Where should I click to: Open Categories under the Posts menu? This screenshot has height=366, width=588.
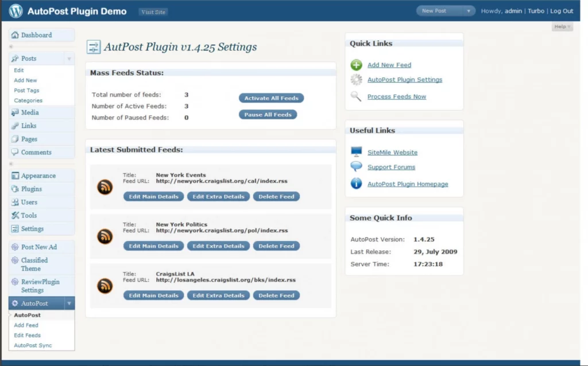click(27, 100)
